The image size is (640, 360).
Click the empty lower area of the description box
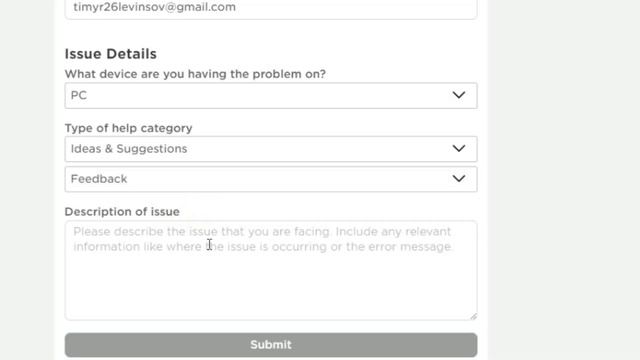271,288
